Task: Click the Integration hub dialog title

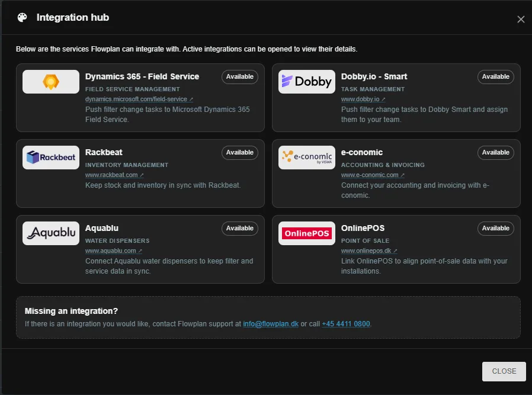Action: point(73,18)
